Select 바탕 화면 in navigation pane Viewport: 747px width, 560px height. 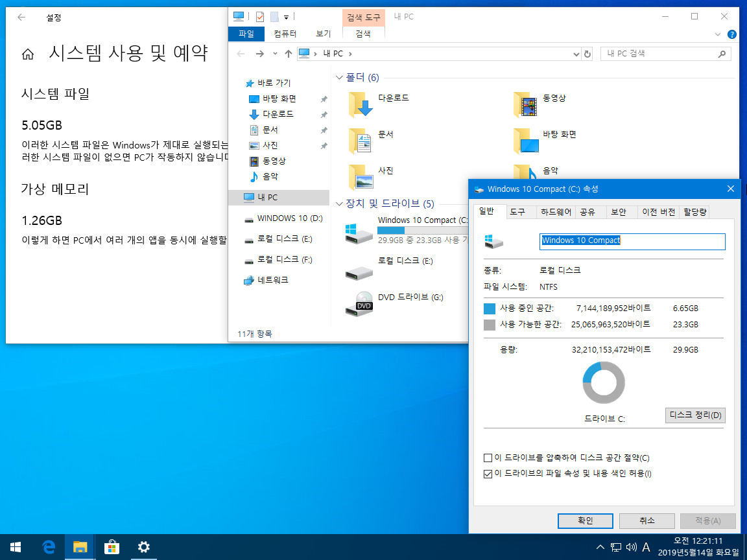point(279,99)
